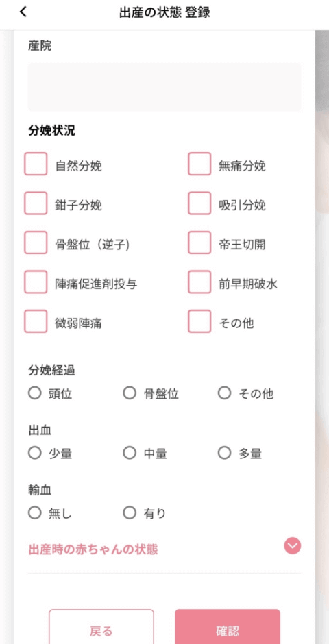Select 中量 for 出血
The image size is (329, 644).
coord(130,453)
